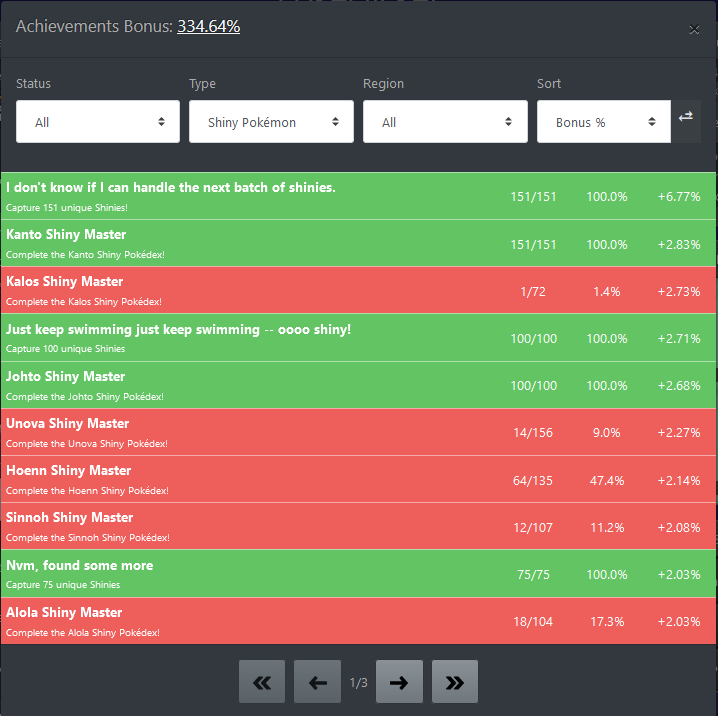Select the Unova Shiny Master row
718x716 pixels.
point(358,432)
